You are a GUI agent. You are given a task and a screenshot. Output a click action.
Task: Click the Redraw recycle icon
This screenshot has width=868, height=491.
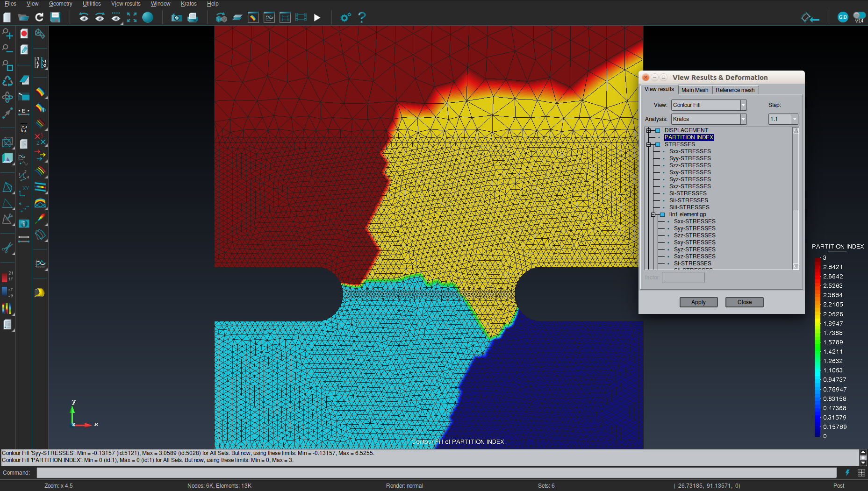point(7,81)
